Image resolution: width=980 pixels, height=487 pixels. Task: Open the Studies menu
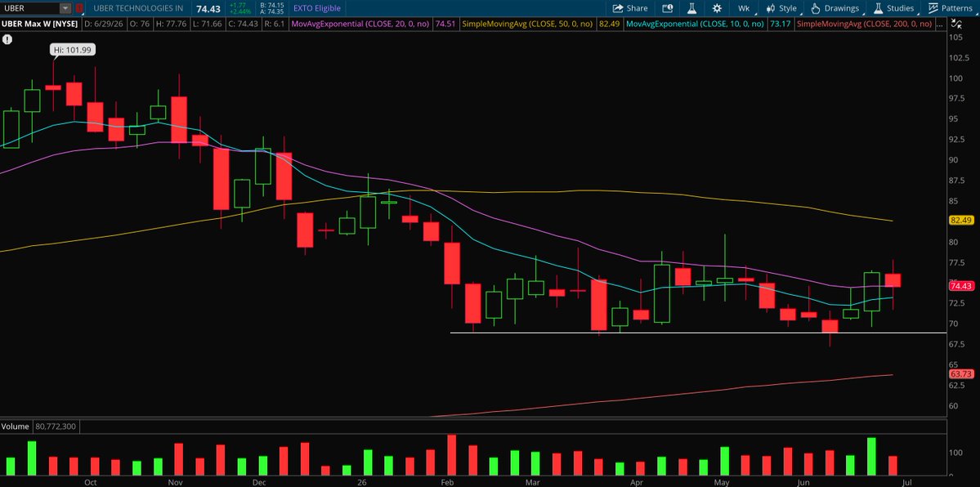click(893, 8)
